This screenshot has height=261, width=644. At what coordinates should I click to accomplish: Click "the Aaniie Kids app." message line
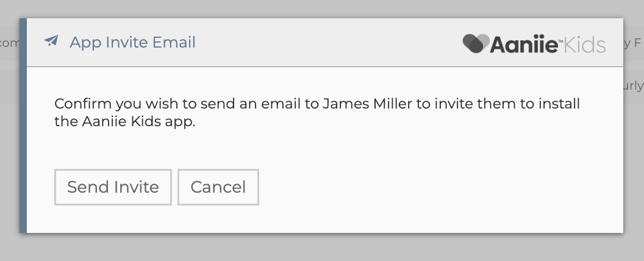(x=124, y=121)
